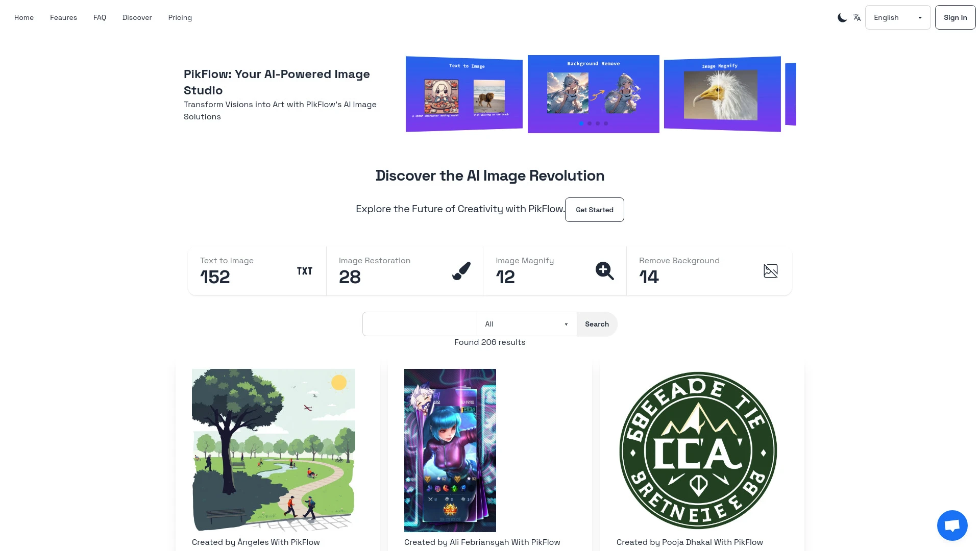This screenshot has height=551, width=980.
Task: Click the Image Restoration brush icon
Action: [461, 270]
